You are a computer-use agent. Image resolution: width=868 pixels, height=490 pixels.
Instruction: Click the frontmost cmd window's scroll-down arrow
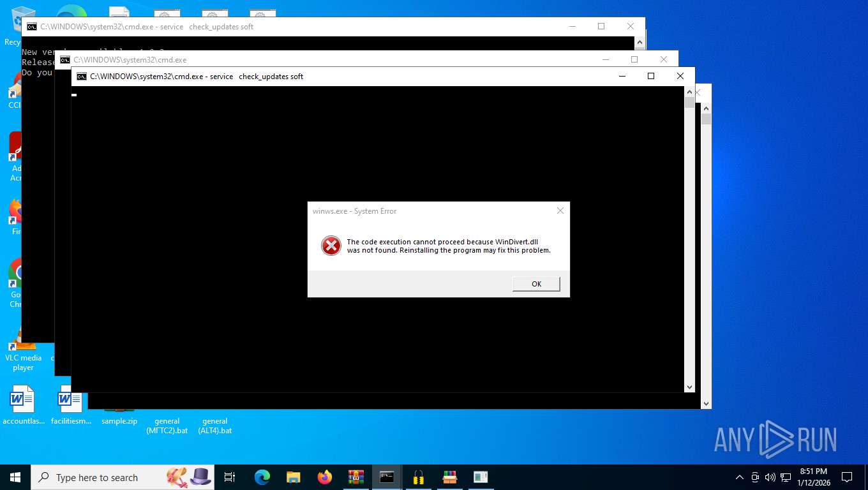tap(689, 387)
